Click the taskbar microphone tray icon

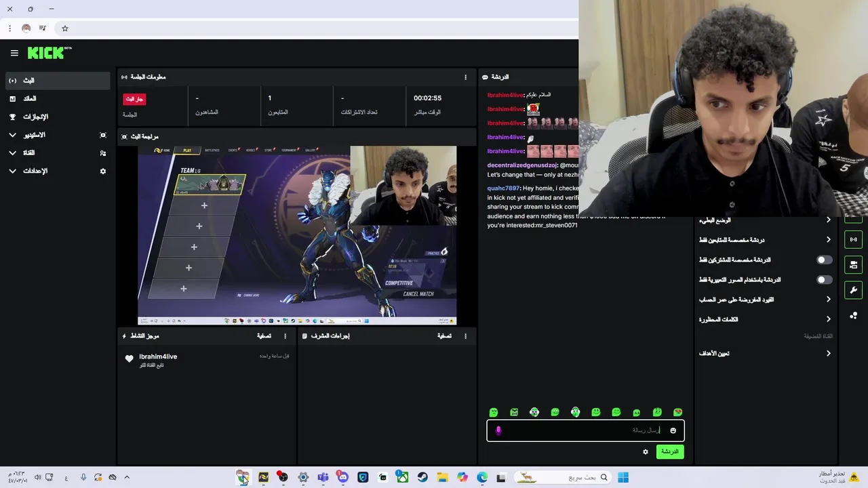[x=83, y=478]
